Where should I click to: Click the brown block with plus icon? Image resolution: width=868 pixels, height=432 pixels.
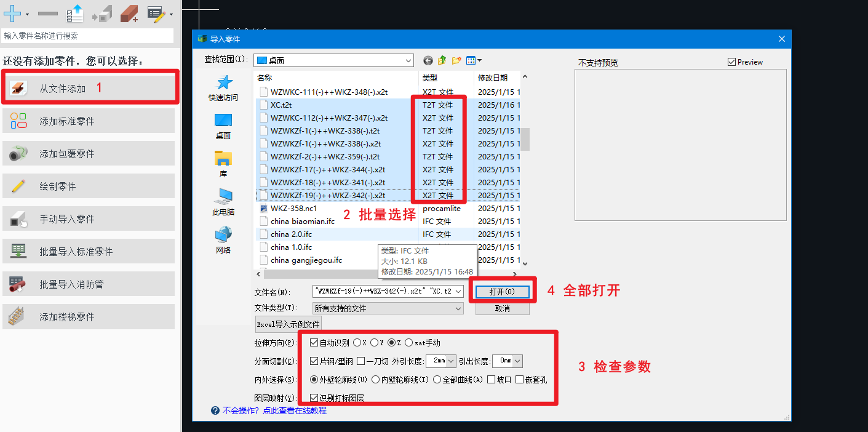click(x=129, y=13)
